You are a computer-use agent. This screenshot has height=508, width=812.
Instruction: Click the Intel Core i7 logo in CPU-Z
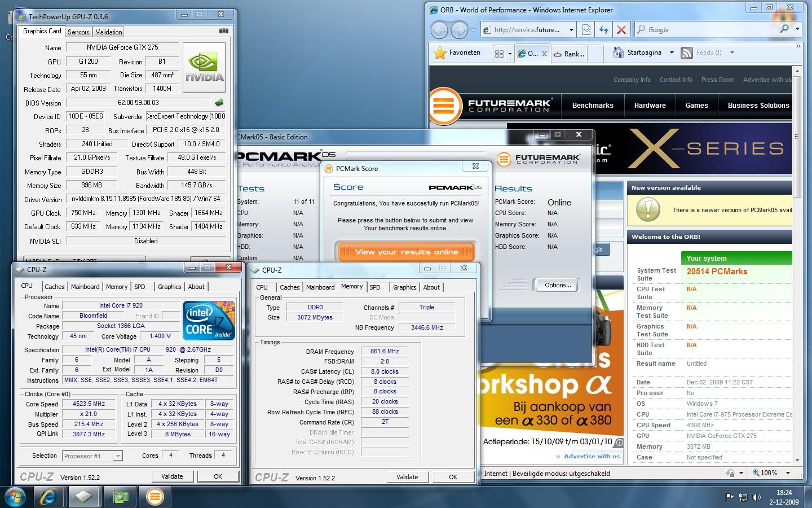pos(208,320)
